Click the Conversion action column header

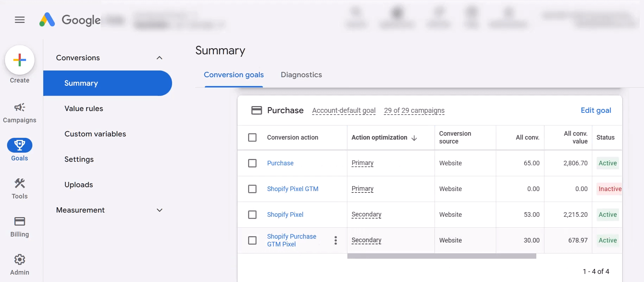pos(292,137)
